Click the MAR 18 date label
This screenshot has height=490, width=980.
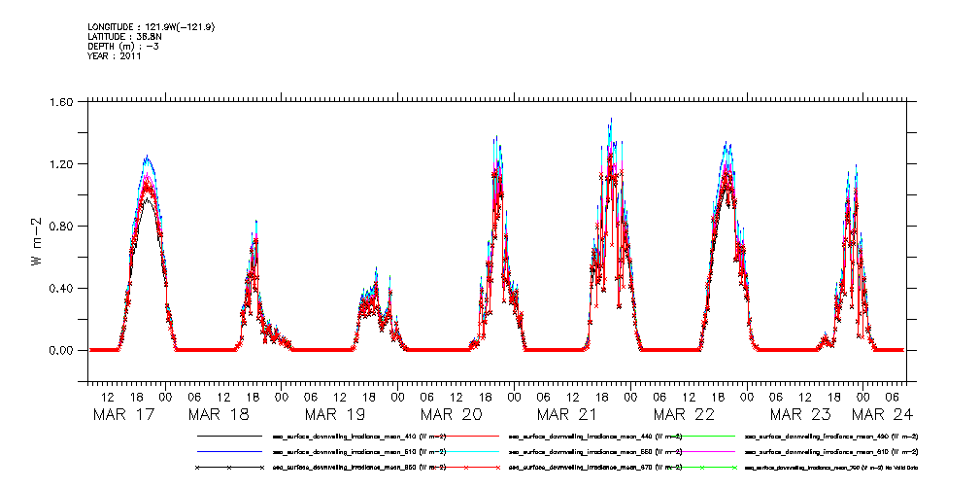tap(217, 414)
